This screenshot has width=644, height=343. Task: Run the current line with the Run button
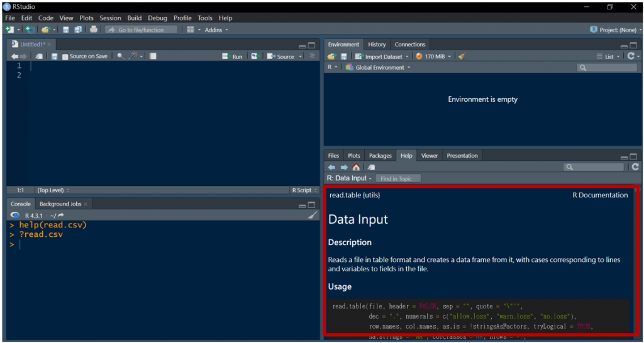(x=233, y=57)
